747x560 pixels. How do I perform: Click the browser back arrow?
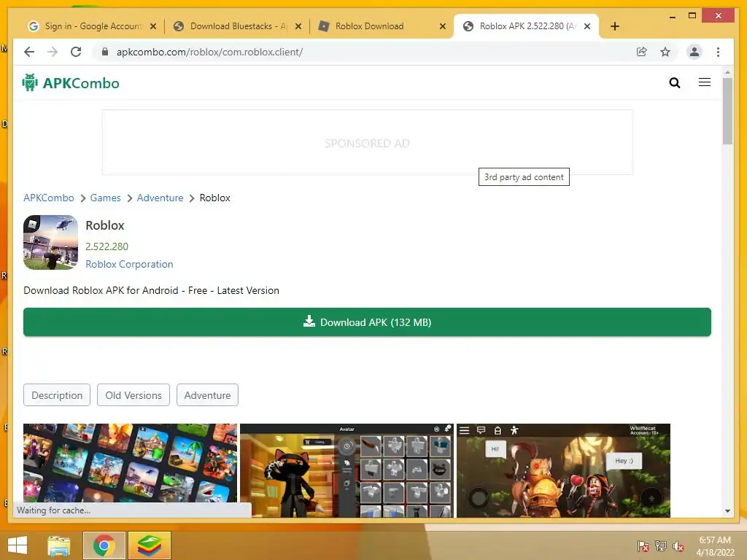pos(29,52)
